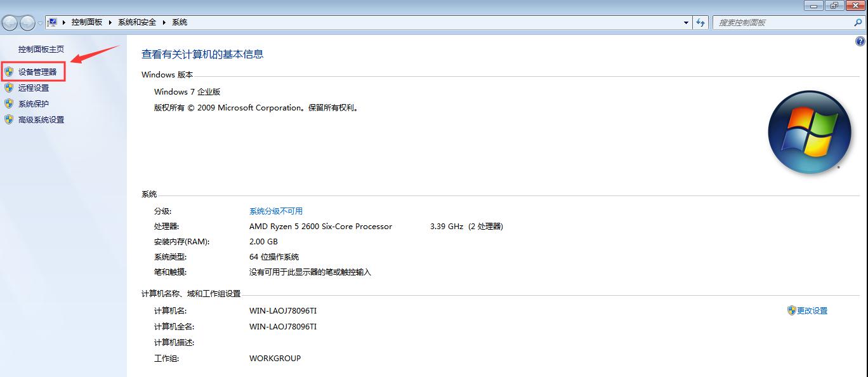Click shield icon next to 设备管理器
This screenshot has width=868, height=377.
9,72
